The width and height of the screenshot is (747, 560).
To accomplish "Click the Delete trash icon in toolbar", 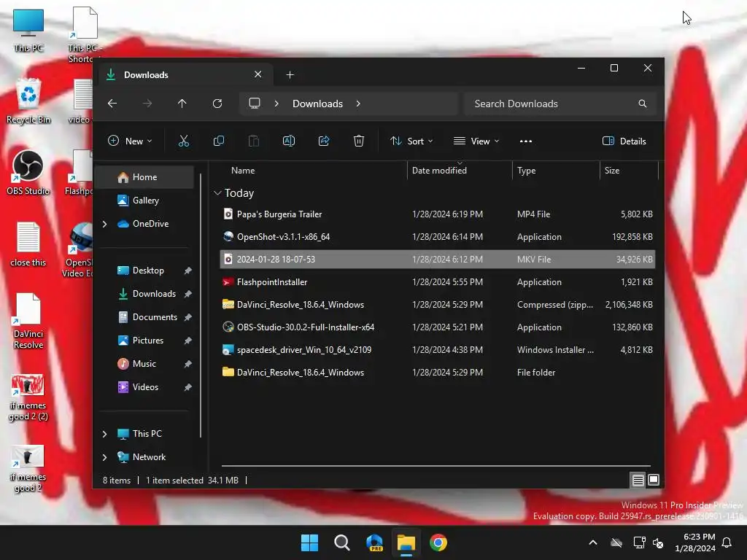I will (359, 141).
